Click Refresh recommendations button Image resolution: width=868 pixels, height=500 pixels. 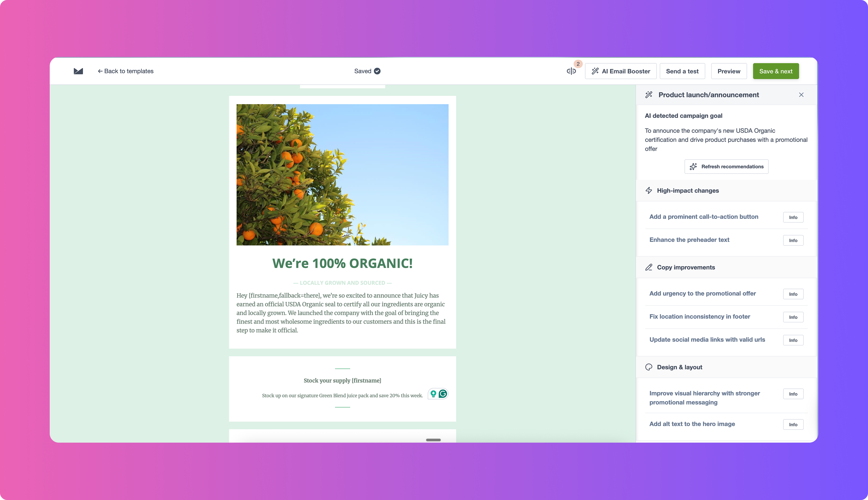tap(726, 166)
